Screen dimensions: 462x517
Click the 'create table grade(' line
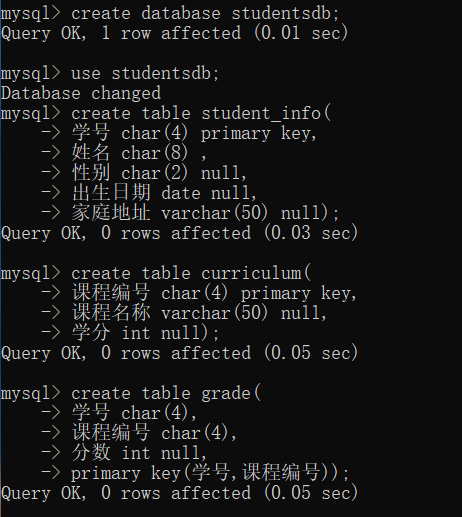coord(131,394)
